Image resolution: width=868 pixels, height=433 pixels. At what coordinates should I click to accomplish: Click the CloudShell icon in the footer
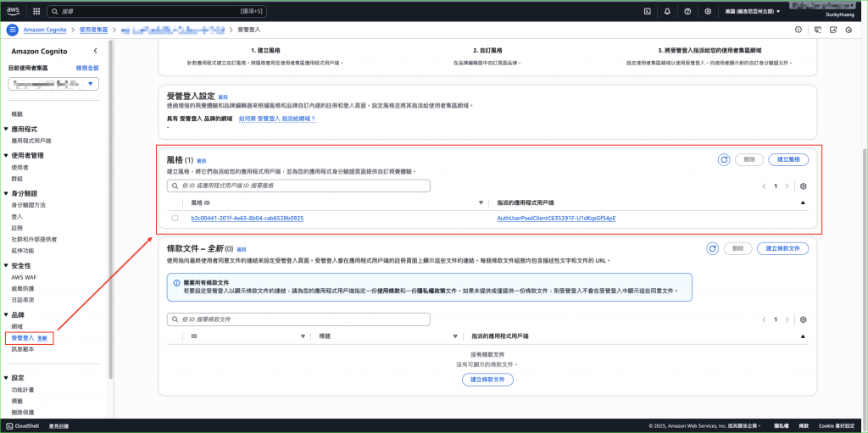pyautogui.click(x=8, y=426)
